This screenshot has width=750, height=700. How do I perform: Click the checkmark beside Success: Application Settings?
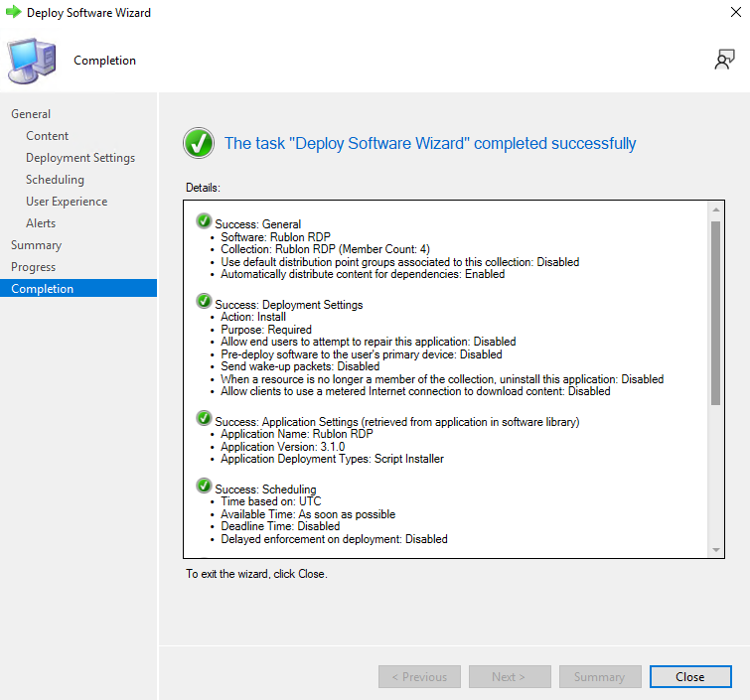(x=204, y=419)
